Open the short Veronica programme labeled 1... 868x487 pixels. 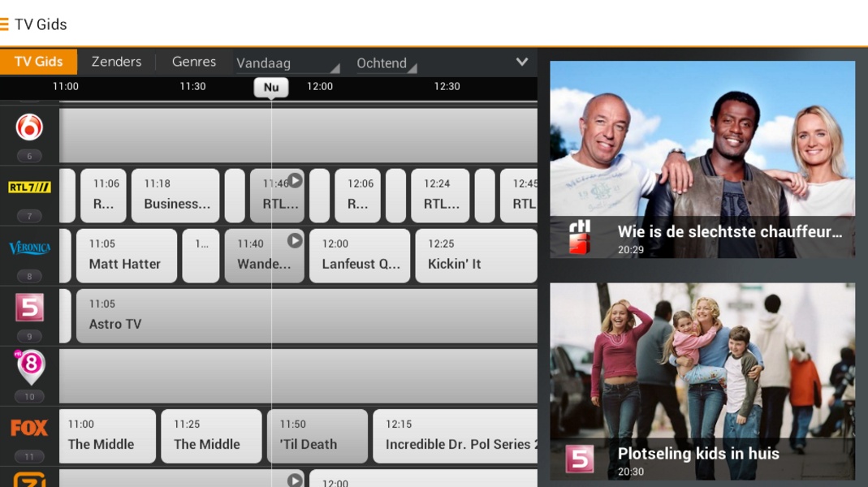point(201,256)
